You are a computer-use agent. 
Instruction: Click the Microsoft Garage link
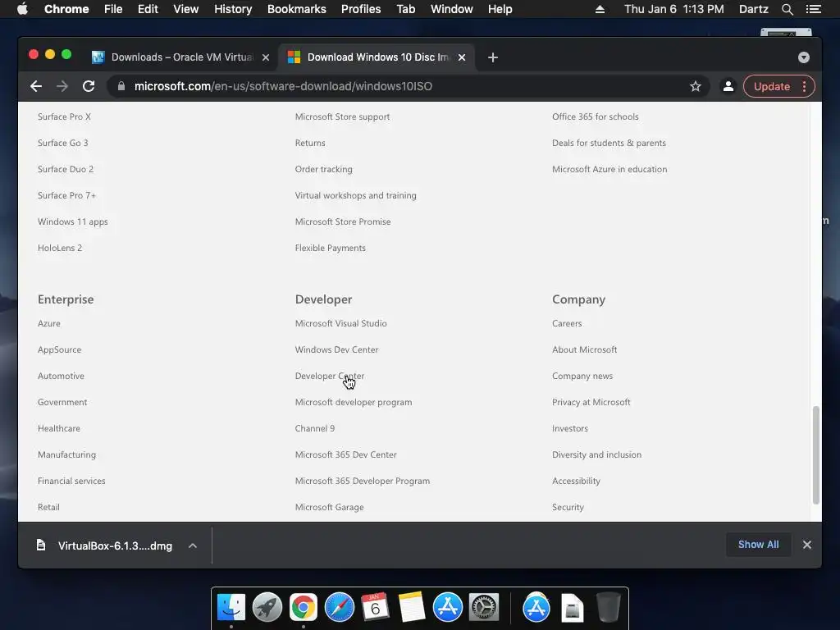point(330,507)
